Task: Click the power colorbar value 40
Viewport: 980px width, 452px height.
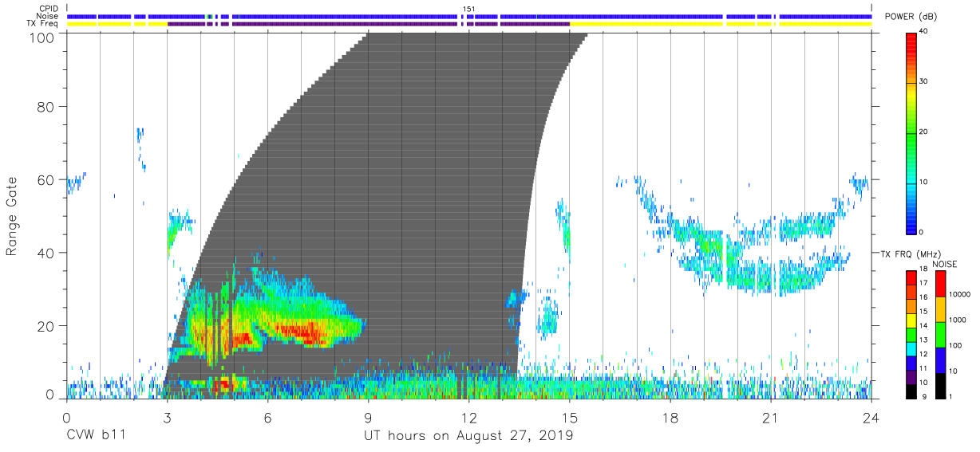Action: [x=925, y=32]
